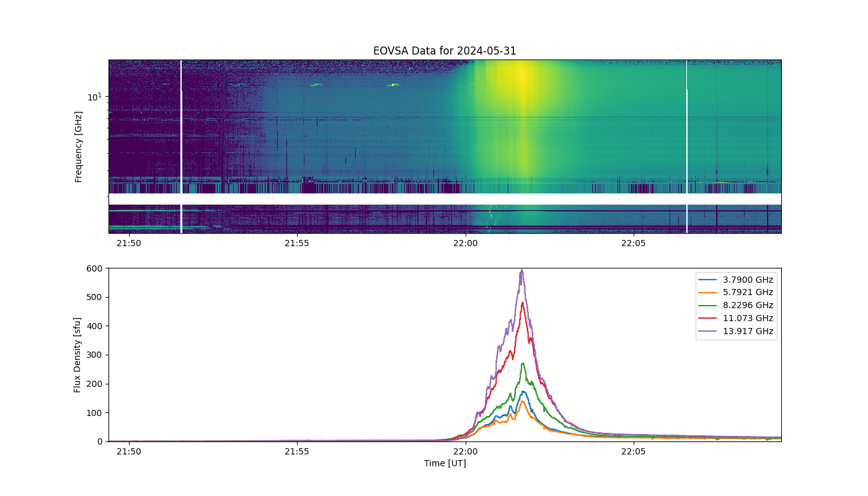Click the 21:50 tick under spectrogram

(128, 243)
